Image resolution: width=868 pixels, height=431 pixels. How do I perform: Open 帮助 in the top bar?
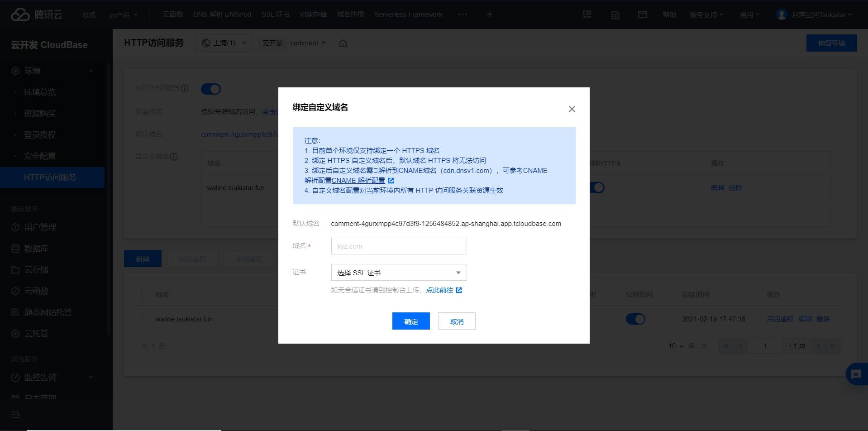(669, 14)
